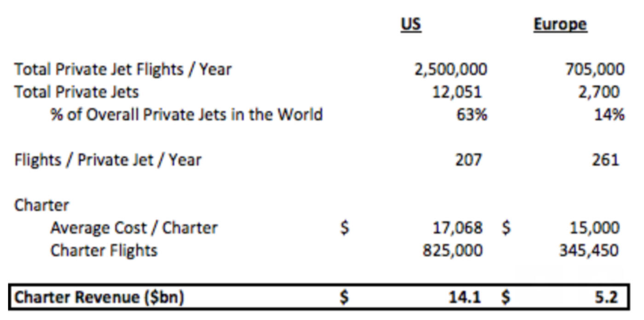The image size is (644, 320).
Task: Click the 825,000 US charter flights value
Action: [x=453, y=250]
